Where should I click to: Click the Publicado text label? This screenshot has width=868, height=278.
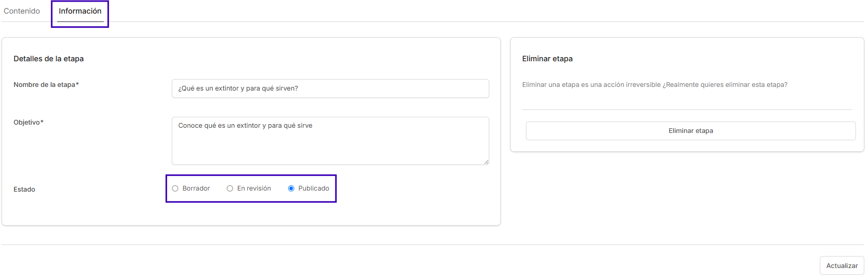[x=314, y=188]
